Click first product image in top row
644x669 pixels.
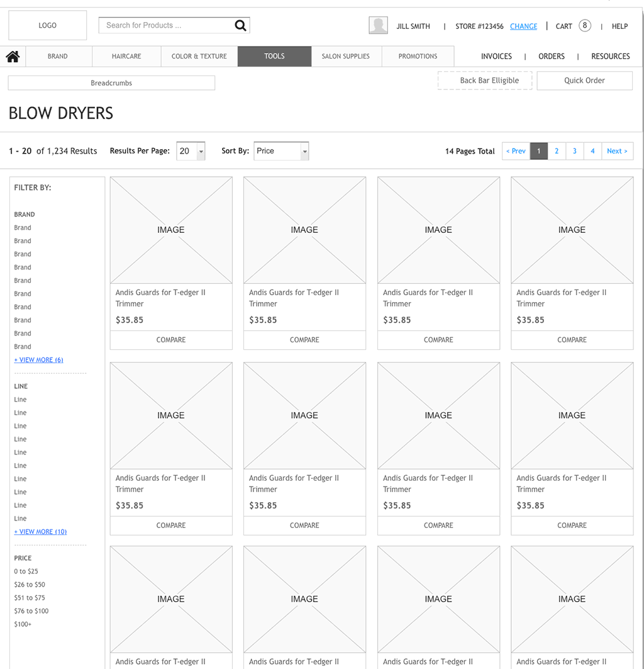171,230
